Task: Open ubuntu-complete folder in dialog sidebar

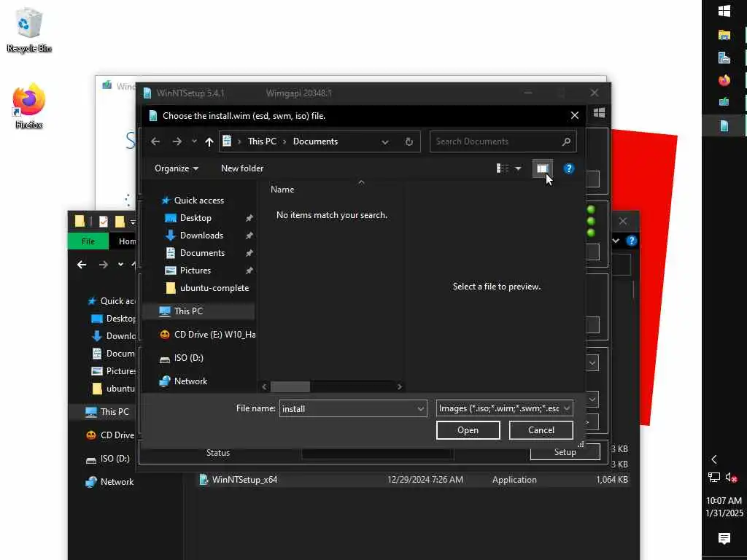Action: 214,288
